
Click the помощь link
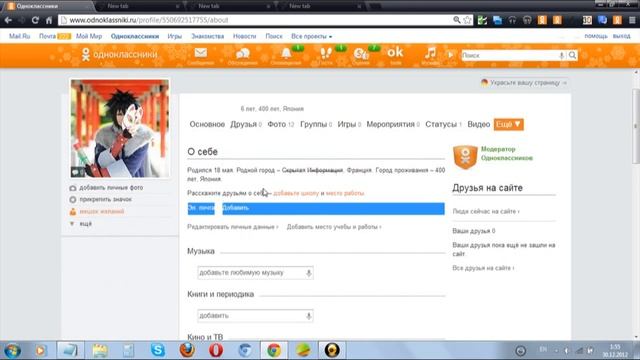pos(596,36)
